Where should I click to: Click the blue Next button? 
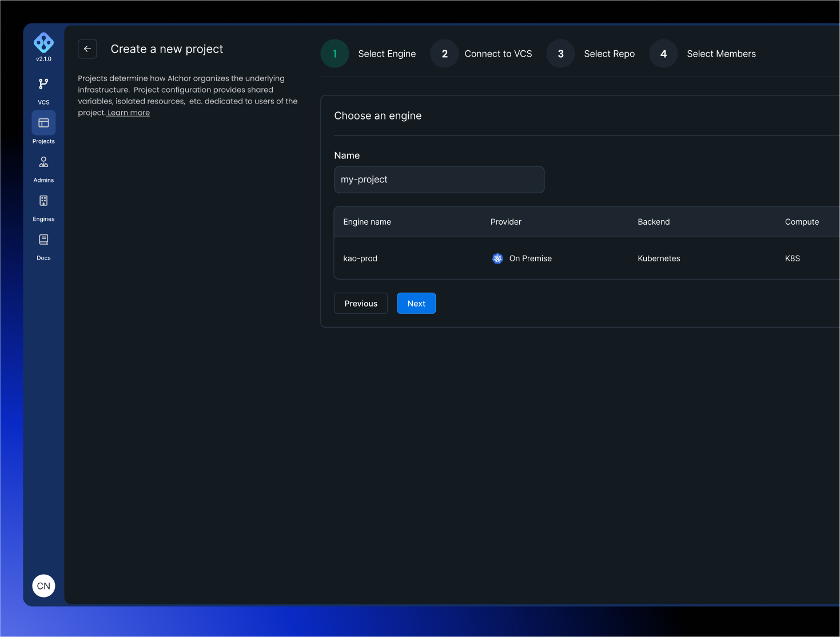(x=416, y=304)
